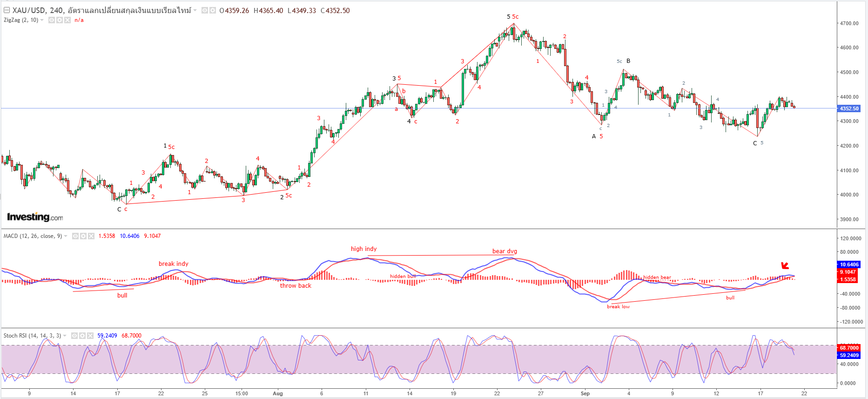Click the Sep marker on time axis
The height and width of the screenshot is (399, 868).
point(585,393)
